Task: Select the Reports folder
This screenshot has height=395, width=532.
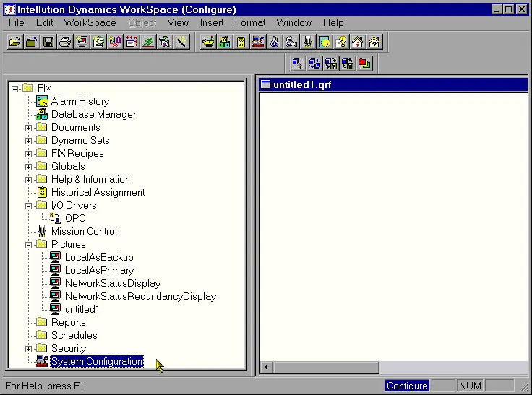Action: 69,322
